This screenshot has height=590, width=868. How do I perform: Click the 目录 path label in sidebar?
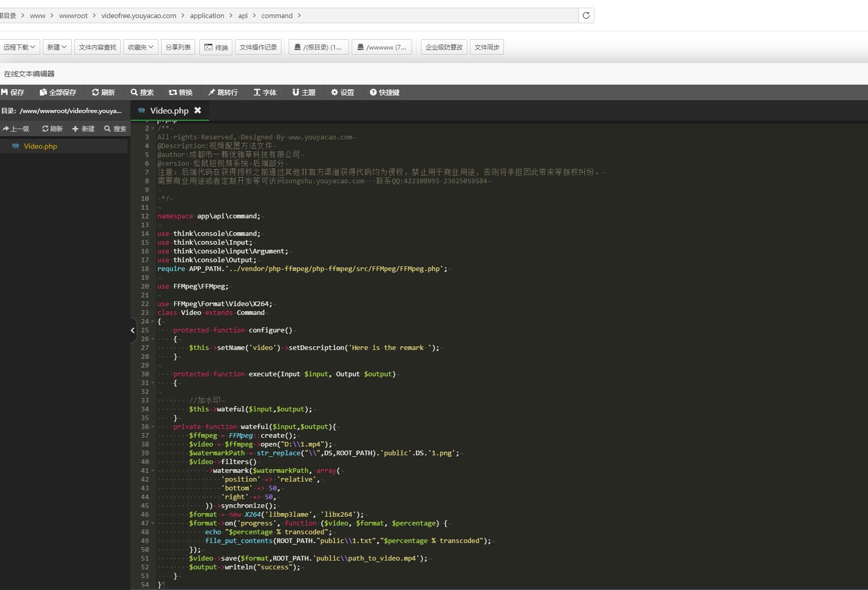[61, 110]
